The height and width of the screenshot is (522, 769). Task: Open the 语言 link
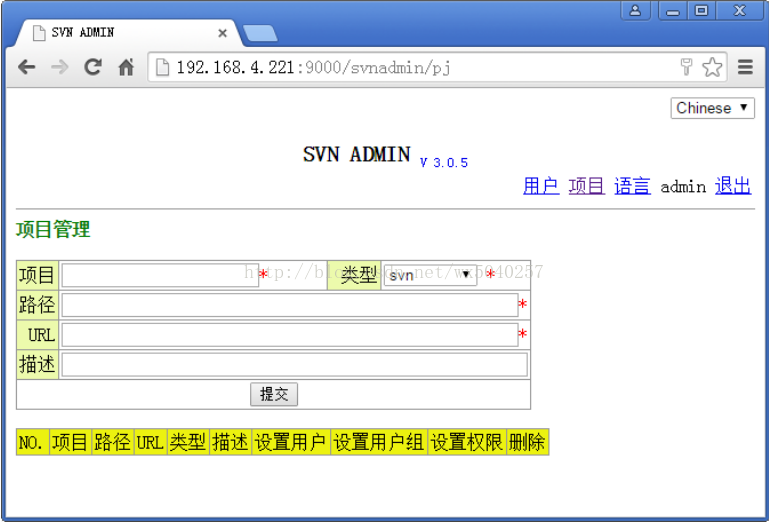[x=633, y=186]
